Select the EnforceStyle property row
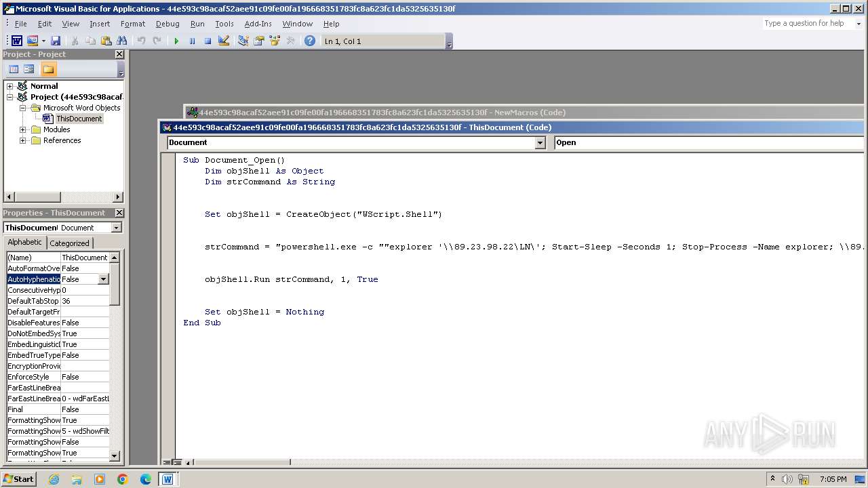This screenshot has width=868, height=488. [x=58, y=377]
